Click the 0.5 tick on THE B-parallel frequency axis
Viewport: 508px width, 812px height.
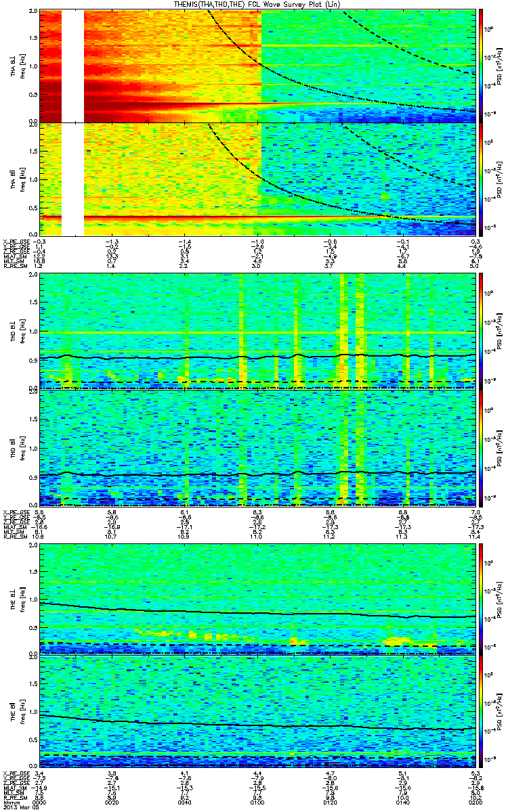[33, 740]
